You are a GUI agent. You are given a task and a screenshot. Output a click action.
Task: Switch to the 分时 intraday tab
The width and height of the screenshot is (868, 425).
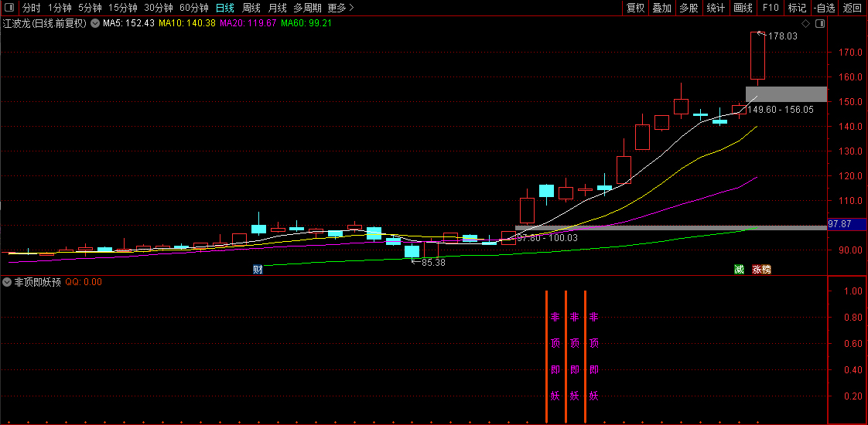pyautogui.click(x=32, y=8)
